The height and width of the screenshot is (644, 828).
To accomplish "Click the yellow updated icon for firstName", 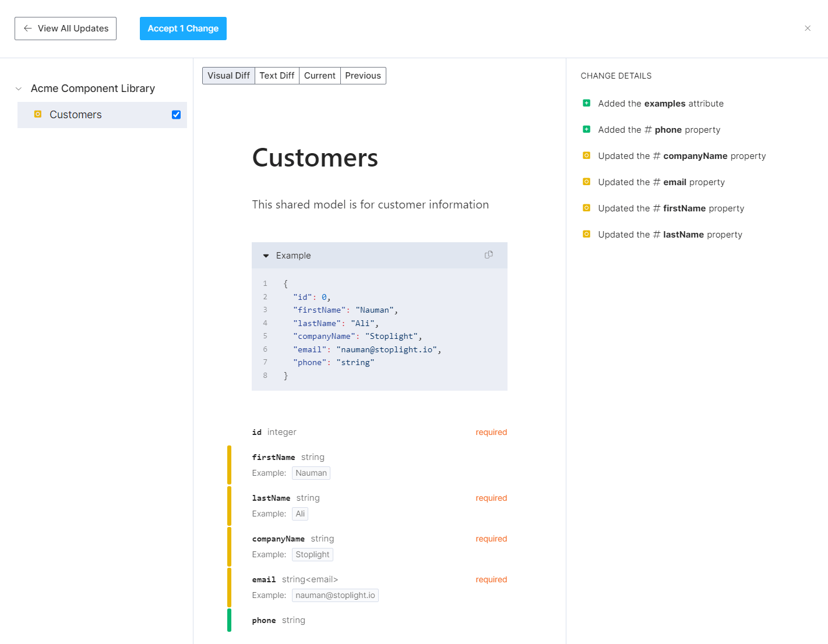I will [587, 208].
